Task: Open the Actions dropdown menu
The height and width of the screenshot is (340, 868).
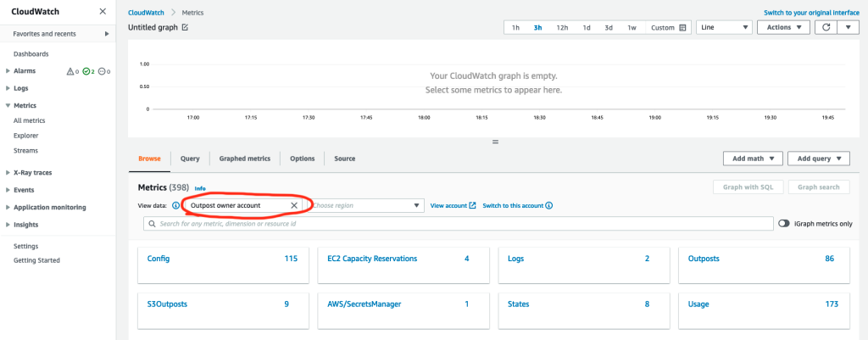Action: point(783,27)
